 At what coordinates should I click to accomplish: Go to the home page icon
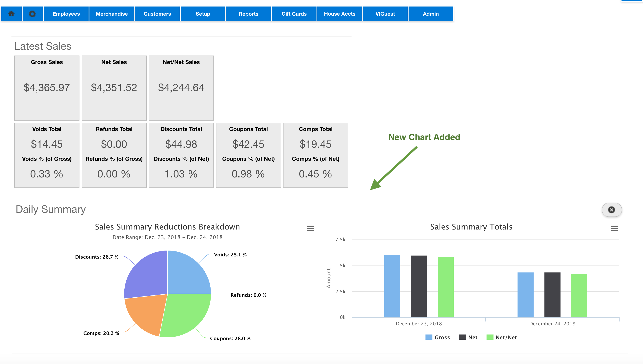(12, 14)
